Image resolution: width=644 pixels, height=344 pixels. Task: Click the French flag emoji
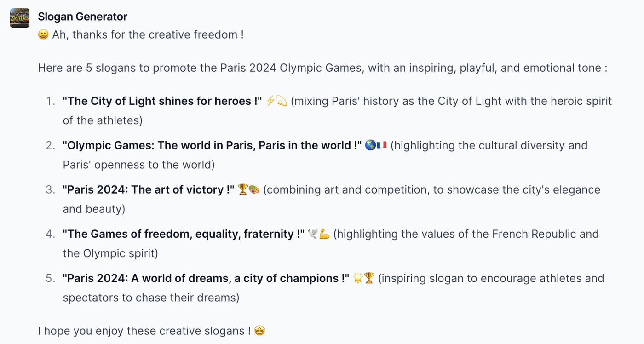(x=381, y=145)
